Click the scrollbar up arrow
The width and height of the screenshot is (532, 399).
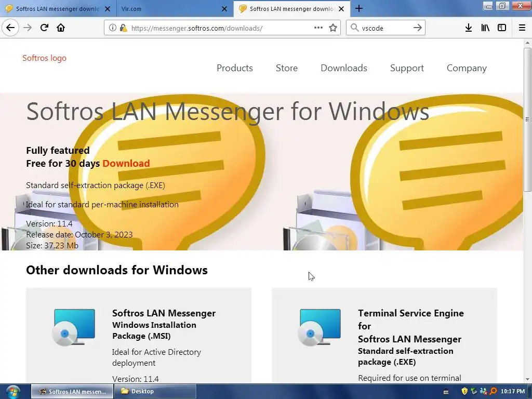coord(527,43)
